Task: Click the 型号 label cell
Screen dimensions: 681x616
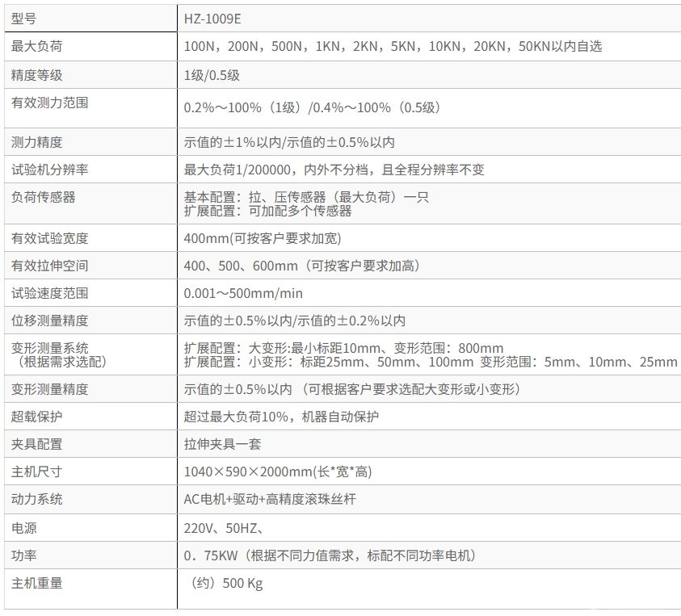Action: pyautogui.click(x=24, y=19)
